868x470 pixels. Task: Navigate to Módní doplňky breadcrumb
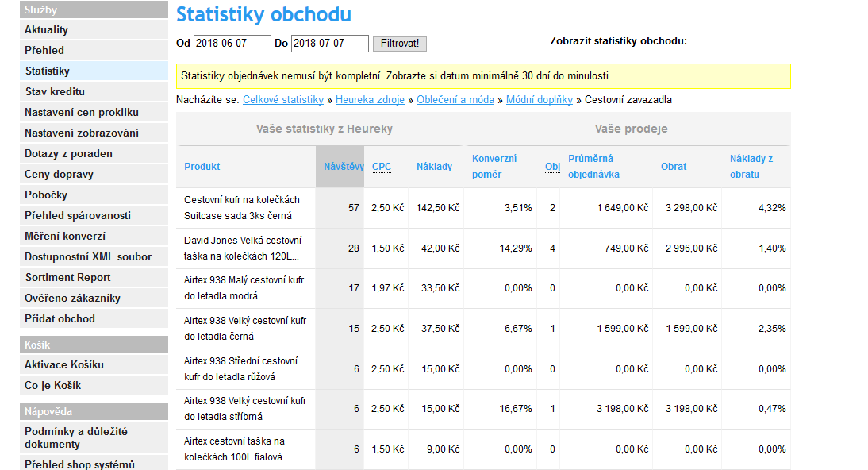540,100
